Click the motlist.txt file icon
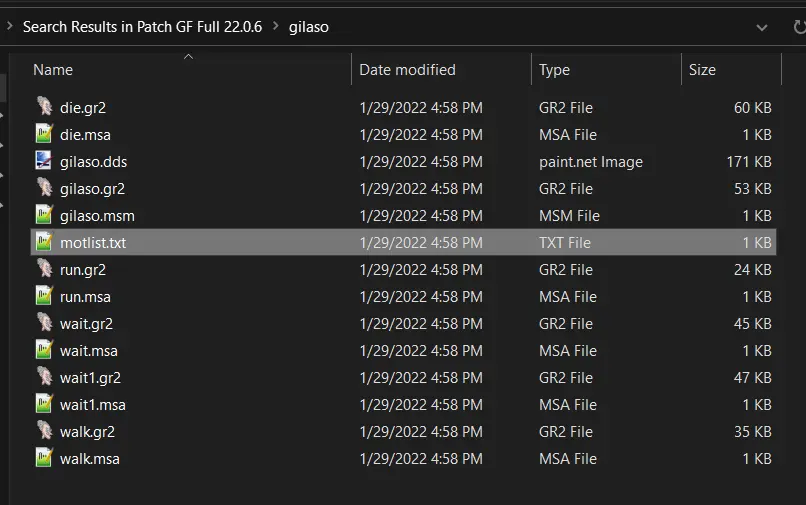 [x=44, y=242]
